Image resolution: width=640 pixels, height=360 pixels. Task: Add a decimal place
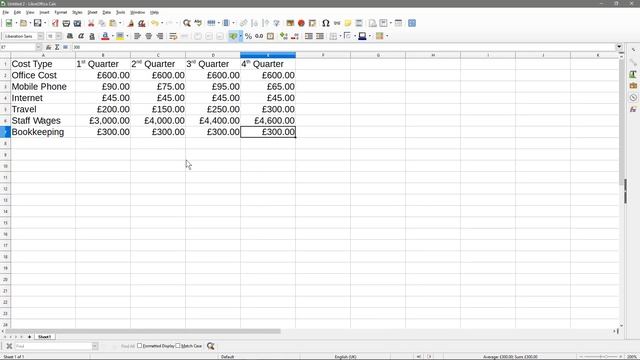[284, 36]
